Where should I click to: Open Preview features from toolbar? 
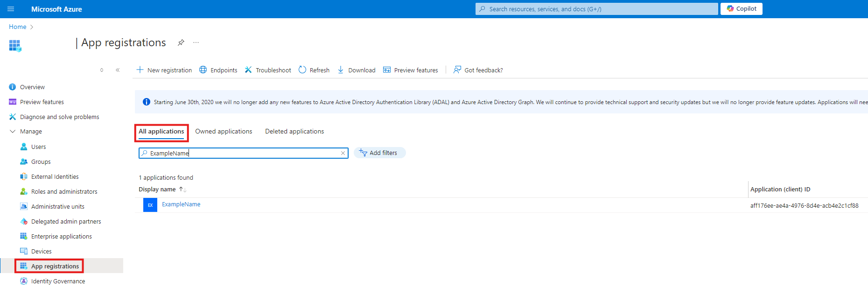(x=411, y=70)
